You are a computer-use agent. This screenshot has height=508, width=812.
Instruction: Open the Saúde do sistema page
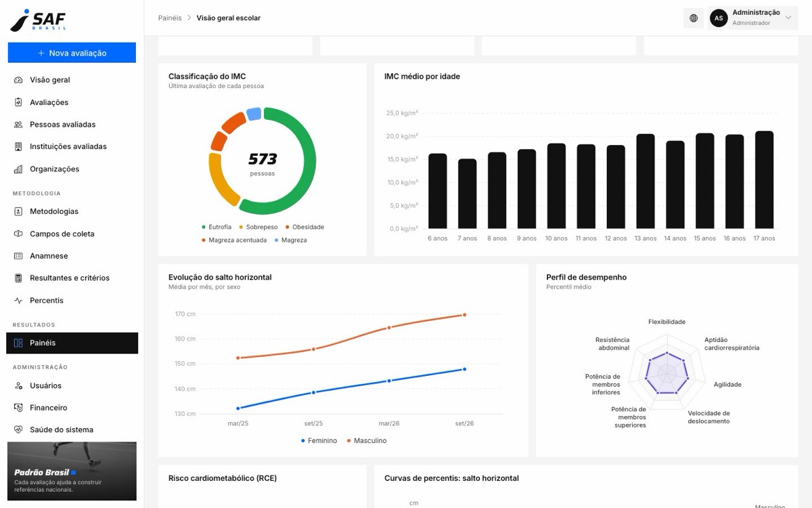[x=72, y=429]
